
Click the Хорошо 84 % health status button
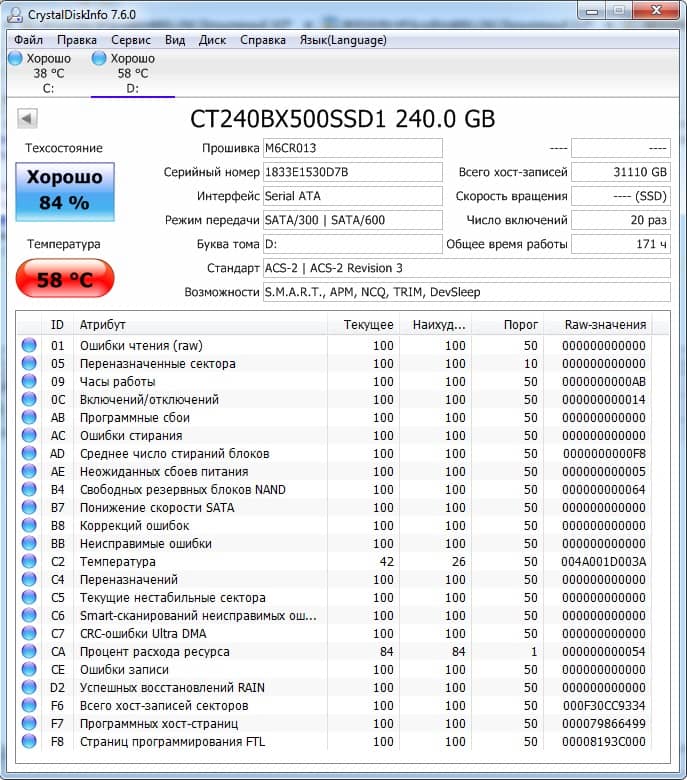click(x=65, y=192)
